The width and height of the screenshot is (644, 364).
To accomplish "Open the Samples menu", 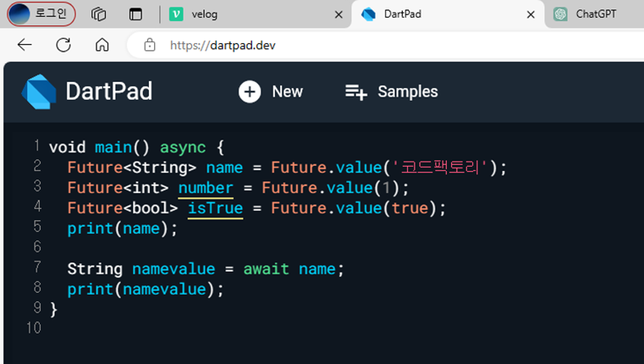I will coord(392,91).
